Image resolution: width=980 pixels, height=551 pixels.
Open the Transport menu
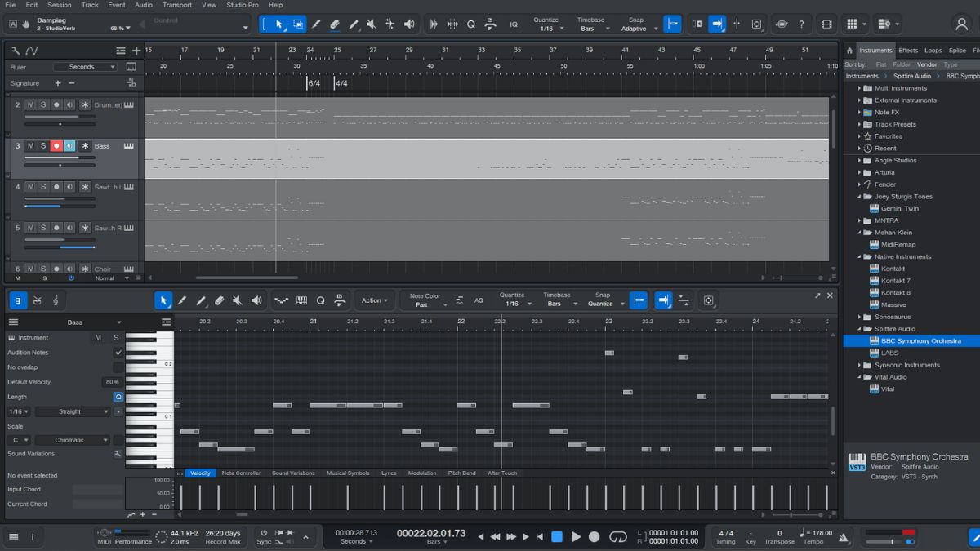(176, 5)
